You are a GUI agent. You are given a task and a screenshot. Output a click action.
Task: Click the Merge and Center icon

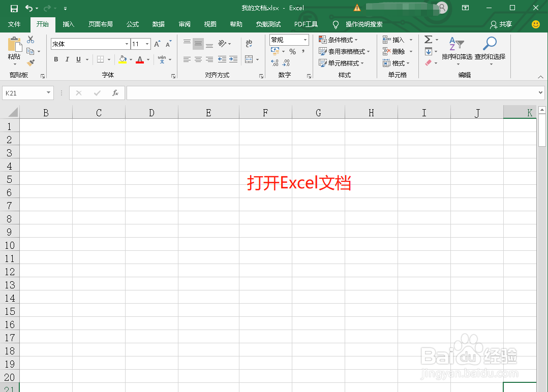tap(249, 59)
